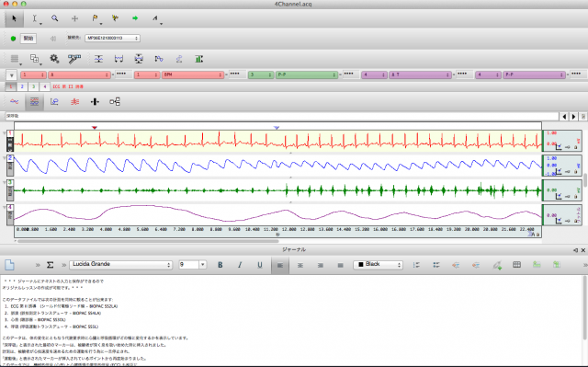The width and height of the screenshot is (588, 367).
Task: Toggle bold formatting in journal
Action: coord(220,265)
